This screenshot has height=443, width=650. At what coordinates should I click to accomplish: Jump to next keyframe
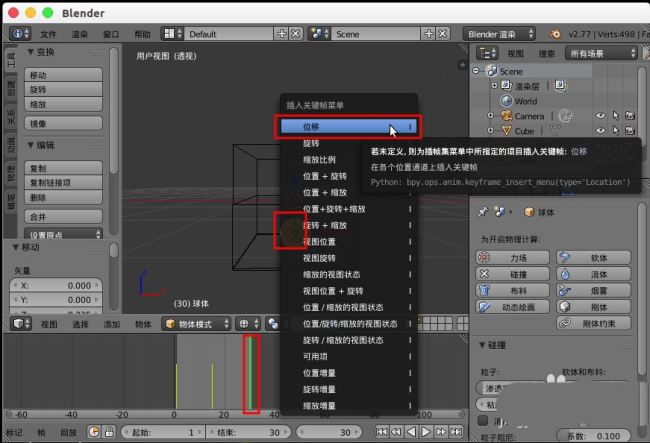(441, 432)
